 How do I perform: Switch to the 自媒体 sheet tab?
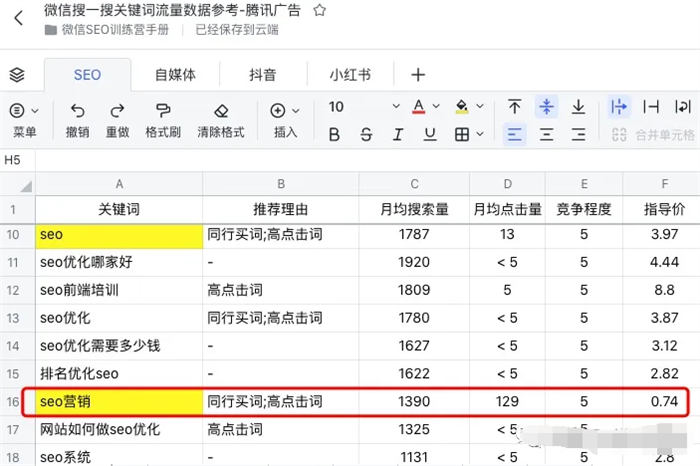175,75
